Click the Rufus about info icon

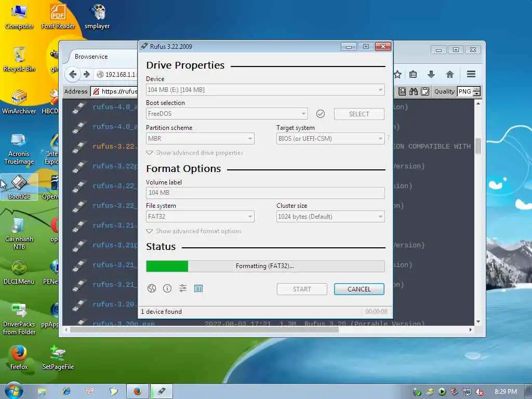pyautogui.click(x=167, y=288)
